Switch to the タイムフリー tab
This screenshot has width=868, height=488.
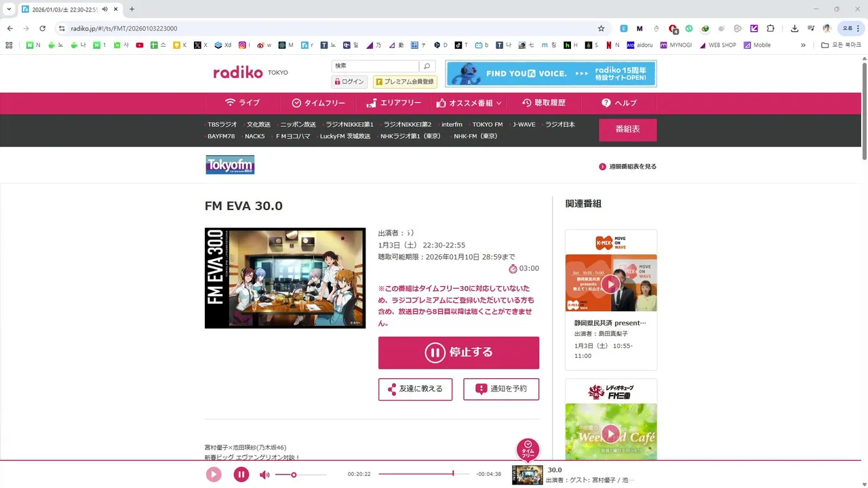(318, 103)
